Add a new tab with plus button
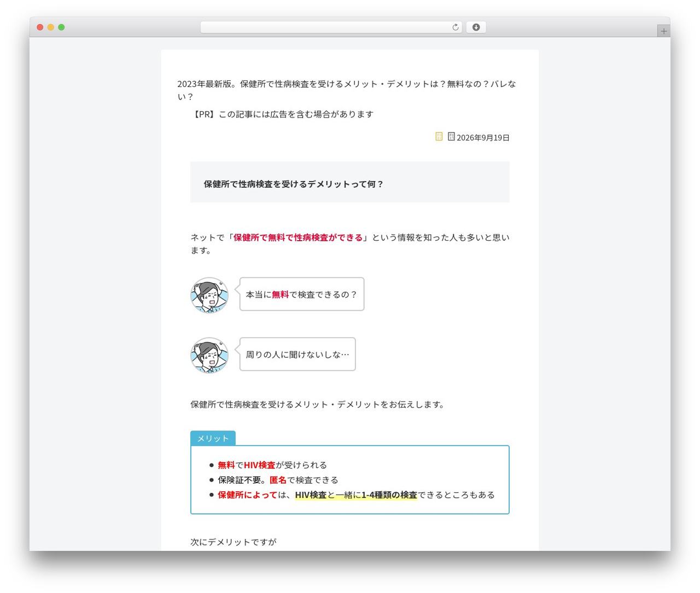 click(663, 31)
